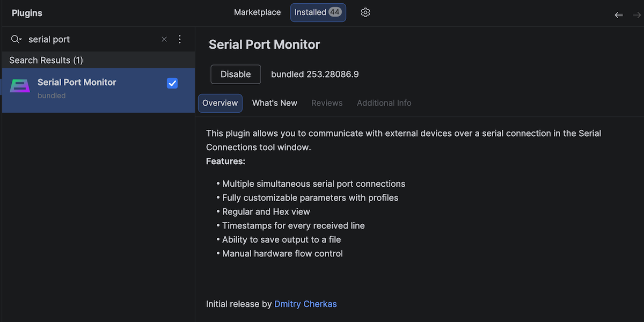Open the Overview tab
This screenshot has height=322, width=644.
click(x=220, y=103)
